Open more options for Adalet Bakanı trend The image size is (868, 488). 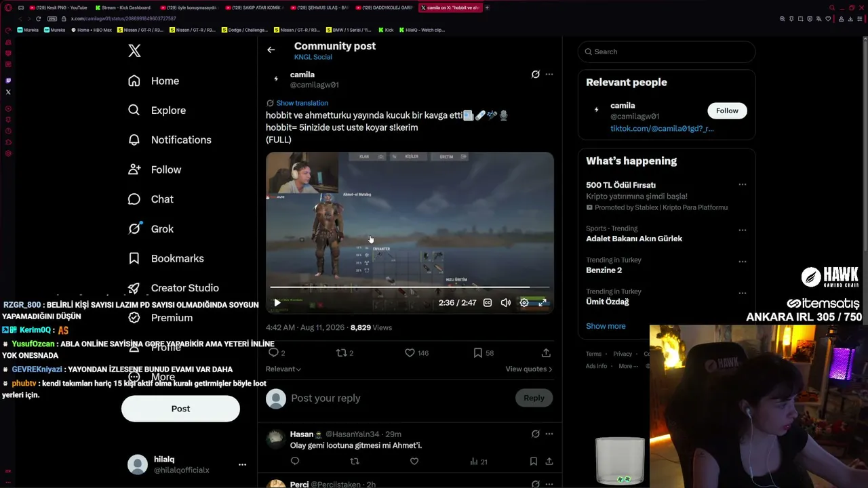coord(742,230)
